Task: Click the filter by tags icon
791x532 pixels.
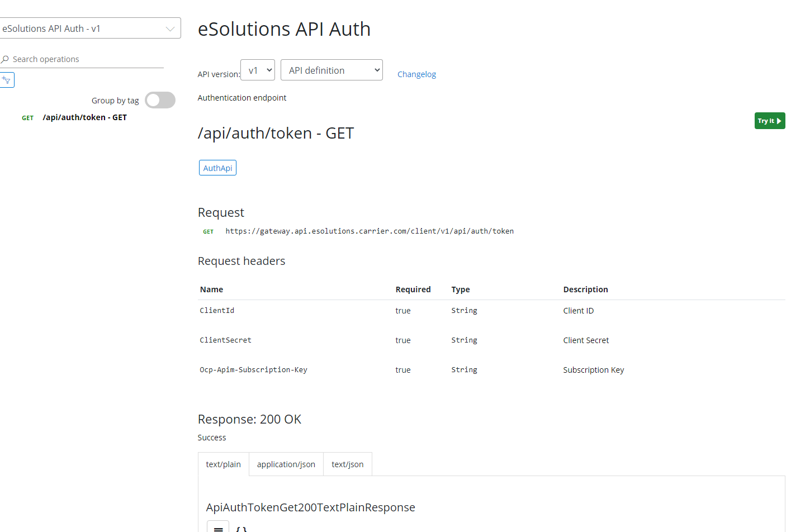Action: point(7,80)
